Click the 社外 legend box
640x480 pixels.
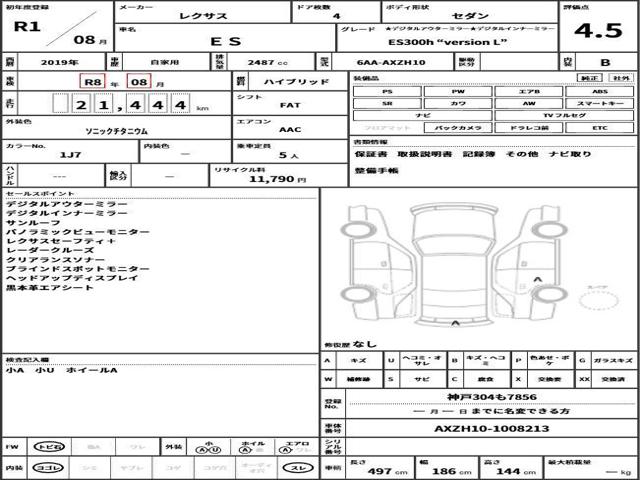(620, 78)
